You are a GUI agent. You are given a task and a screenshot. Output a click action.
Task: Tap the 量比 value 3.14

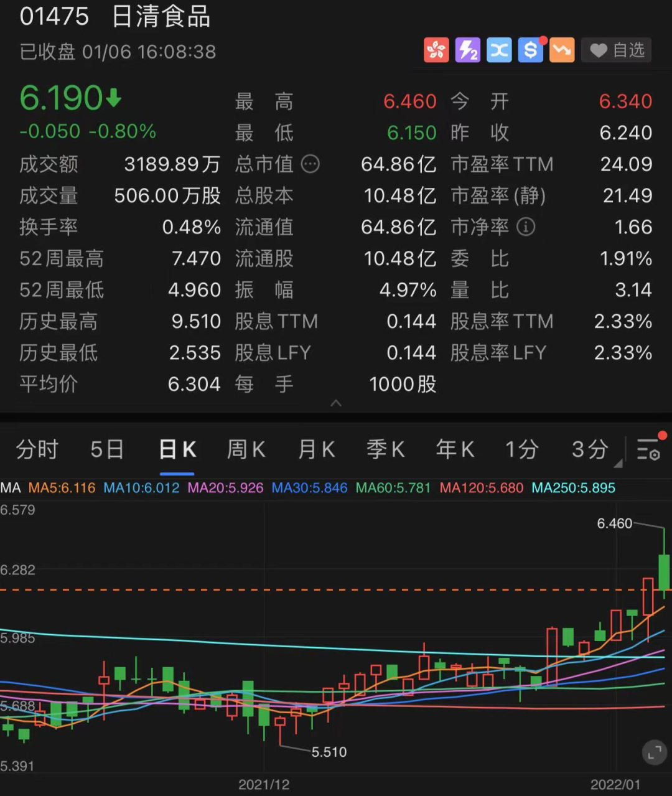tap(633, 290)
